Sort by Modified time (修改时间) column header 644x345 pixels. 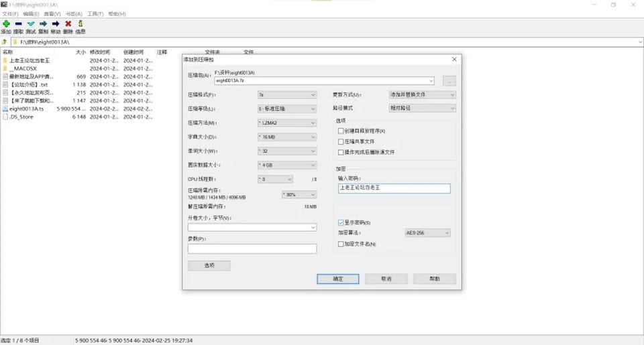(x=100, y=52)
